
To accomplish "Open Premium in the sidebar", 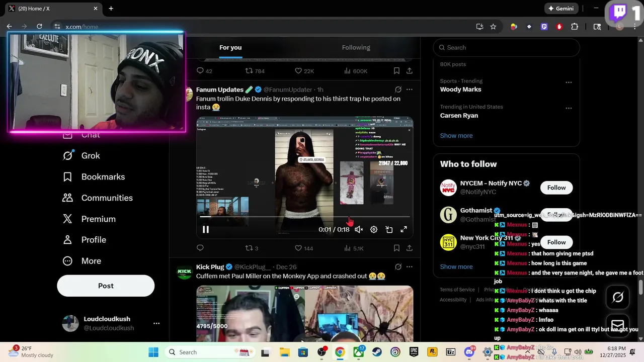I will click(89, 219).
